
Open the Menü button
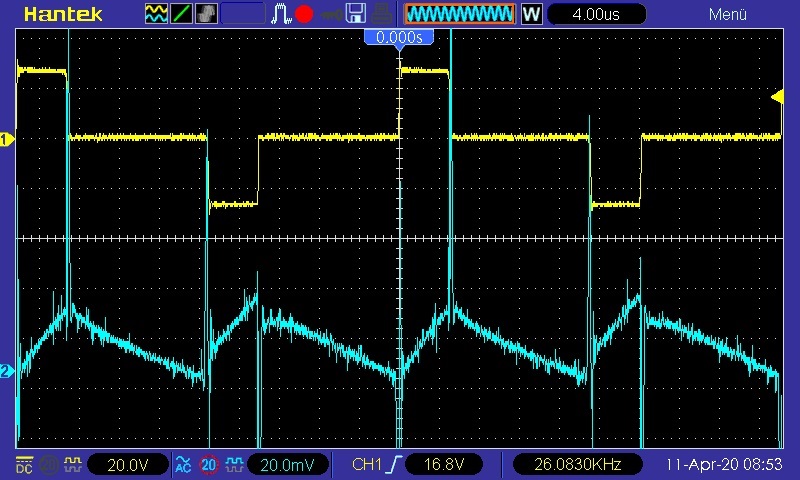coord(728,14)
